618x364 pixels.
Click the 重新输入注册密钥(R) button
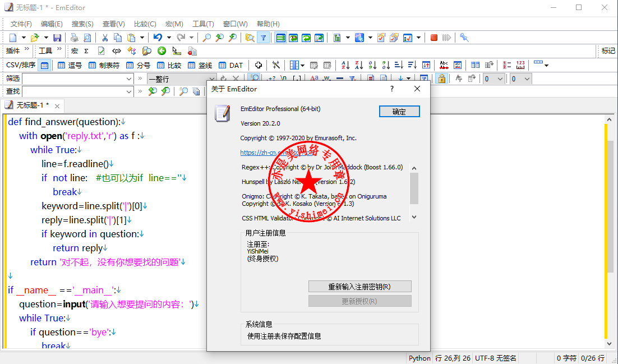point(359,287)
